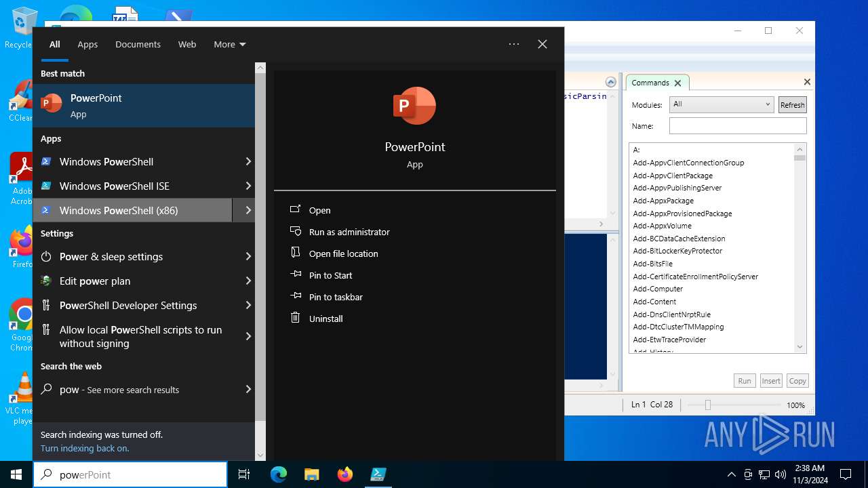Viewport: 868px width, 488px height.
Task: Click Turn indexing back on link
Action: click(x=85, y=448)
